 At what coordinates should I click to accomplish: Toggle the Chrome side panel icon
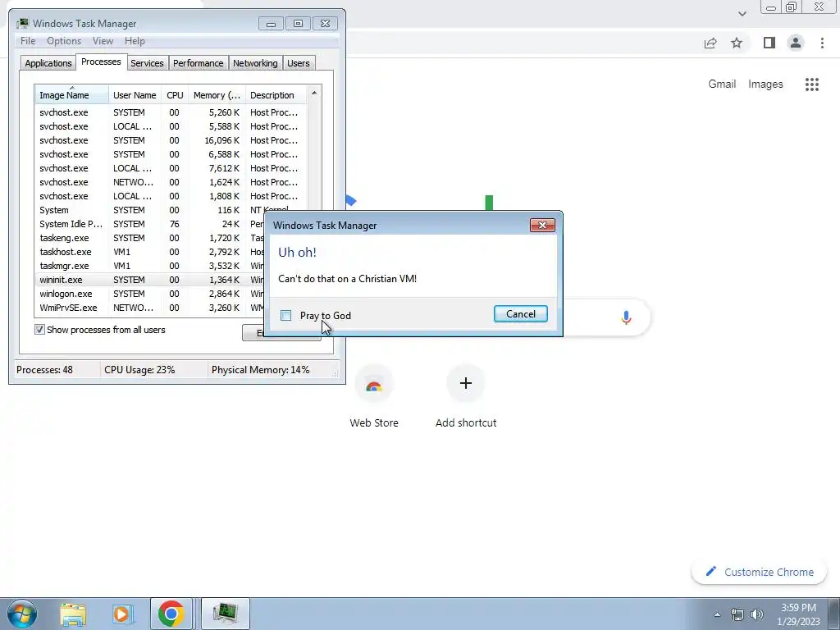point(769,43)
